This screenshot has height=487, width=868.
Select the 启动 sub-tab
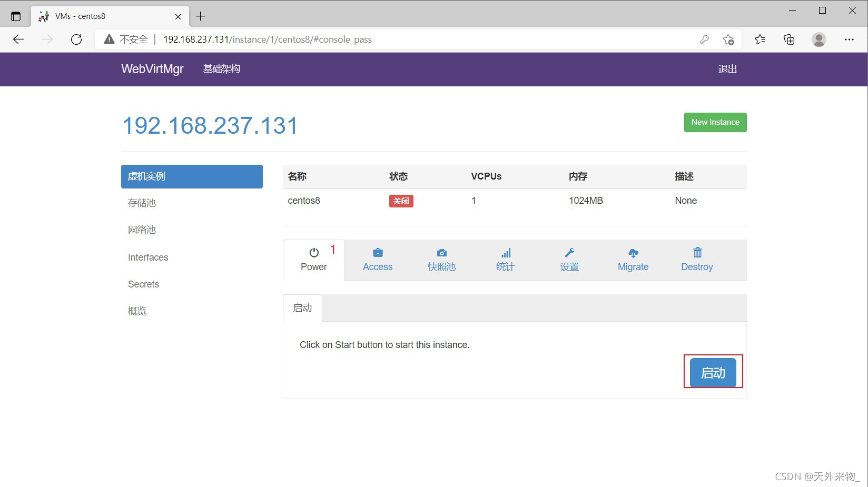302,308
